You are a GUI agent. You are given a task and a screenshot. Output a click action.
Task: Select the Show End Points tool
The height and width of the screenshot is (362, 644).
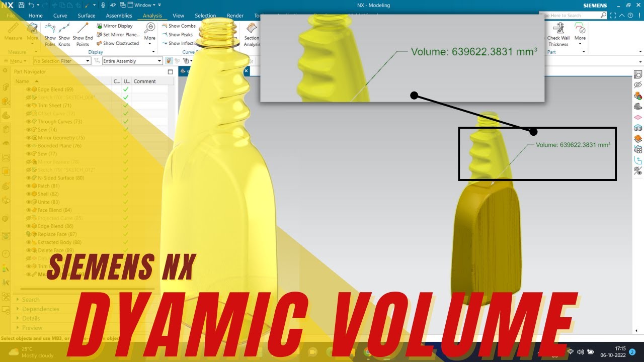(83, 35)
